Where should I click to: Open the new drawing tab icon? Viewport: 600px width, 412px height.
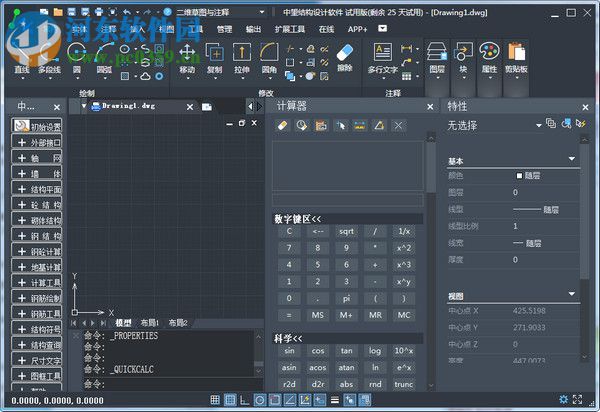(207, 107)
